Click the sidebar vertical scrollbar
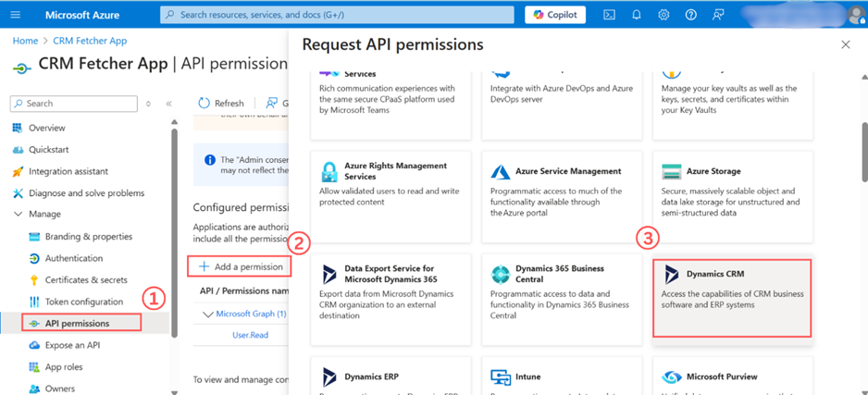This screenshot has height=395, width=868. 174,232
